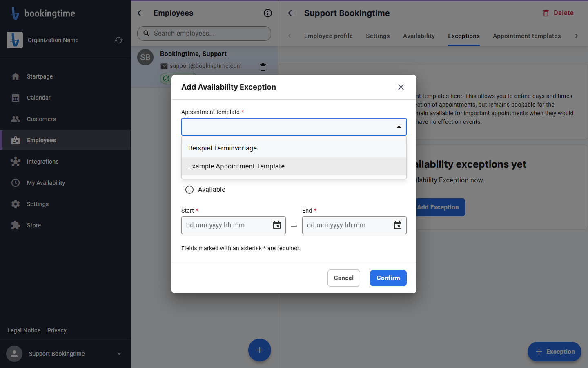The width and height of the screenshot is (588, 368).
Task: Select the Available radio button
Action: 189,190
